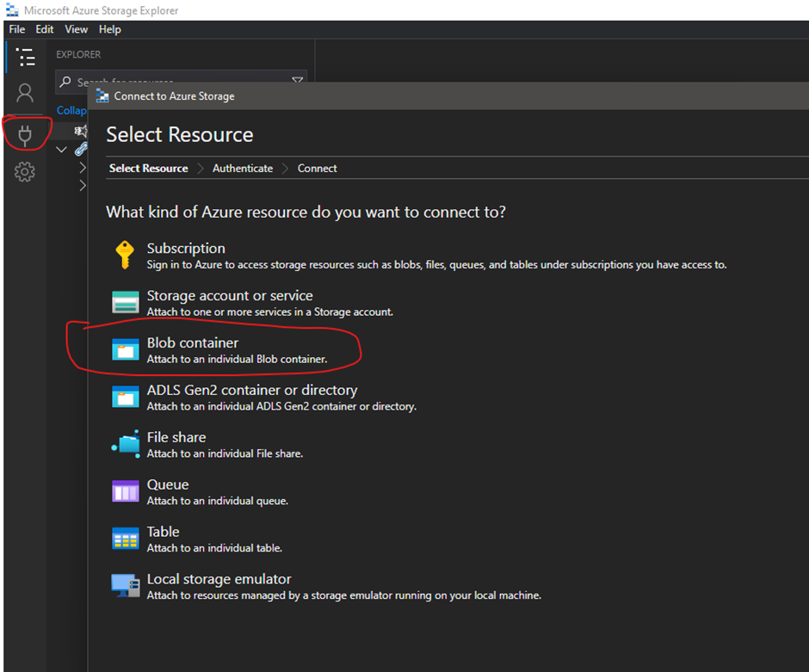Click the 'Connect to Azure Storage' dialog title

(174, 96)
